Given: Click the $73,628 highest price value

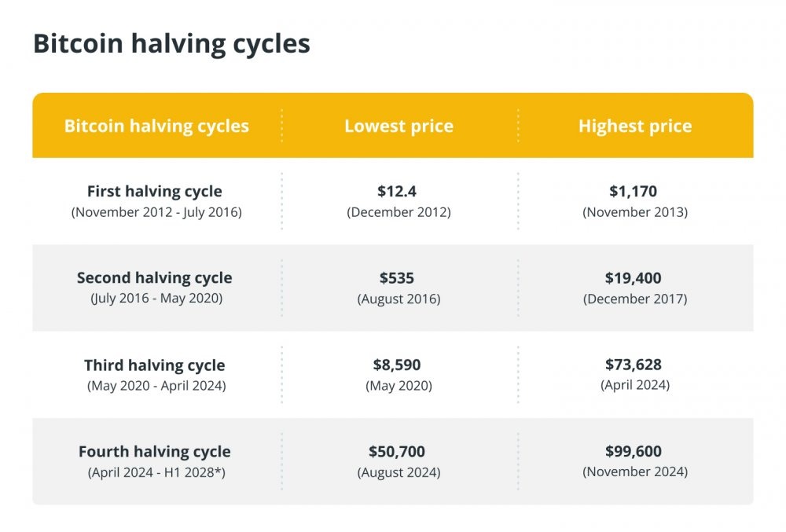Looking at the screenshot, I should coord(634,365).
